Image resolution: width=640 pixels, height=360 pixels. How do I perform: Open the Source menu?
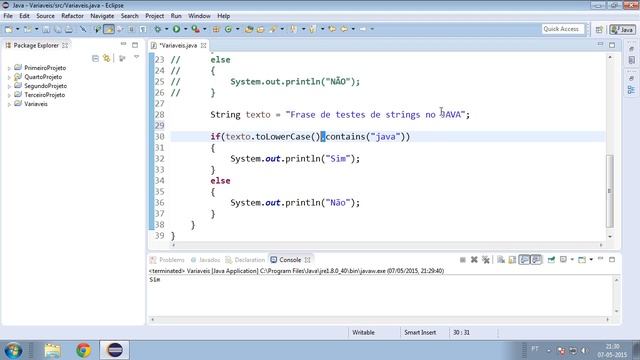click(x=45, y=16)
